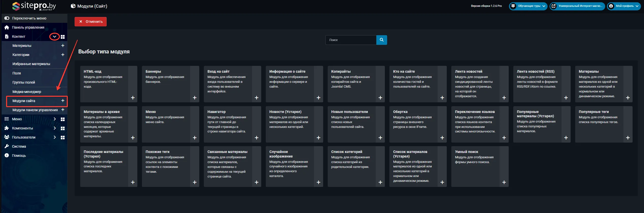Open Панель управления from the sidebar
This screenshot has width=644, height=213.
[28, 27]
